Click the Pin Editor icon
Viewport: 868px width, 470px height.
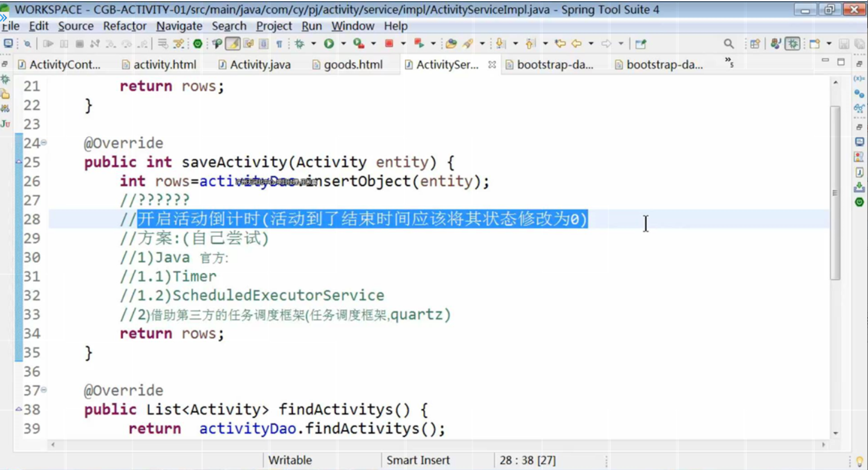641,43
